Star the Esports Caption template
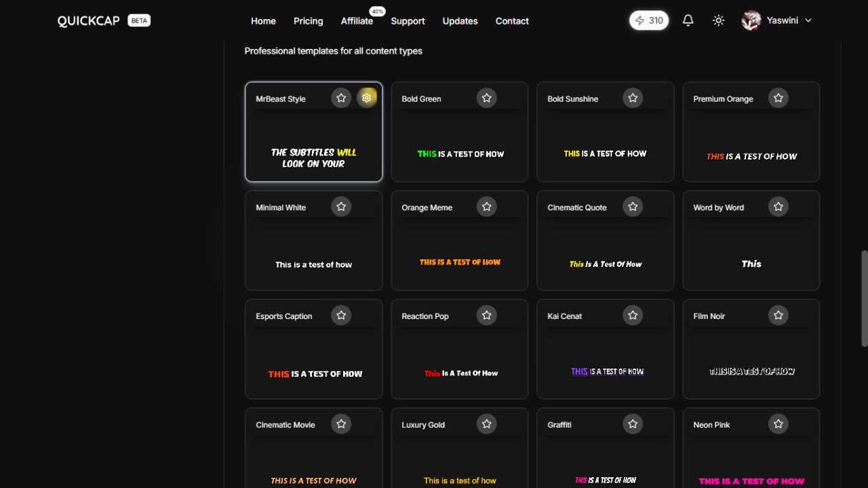Viewport: 868px width, 488px height. [341, 315]
